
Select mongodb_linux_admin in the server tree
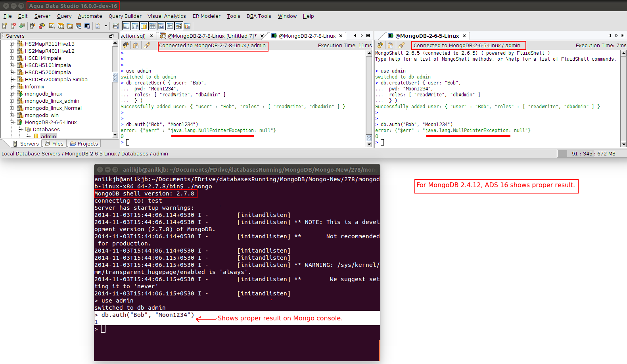pyautogui.click(x=52, y=101)
